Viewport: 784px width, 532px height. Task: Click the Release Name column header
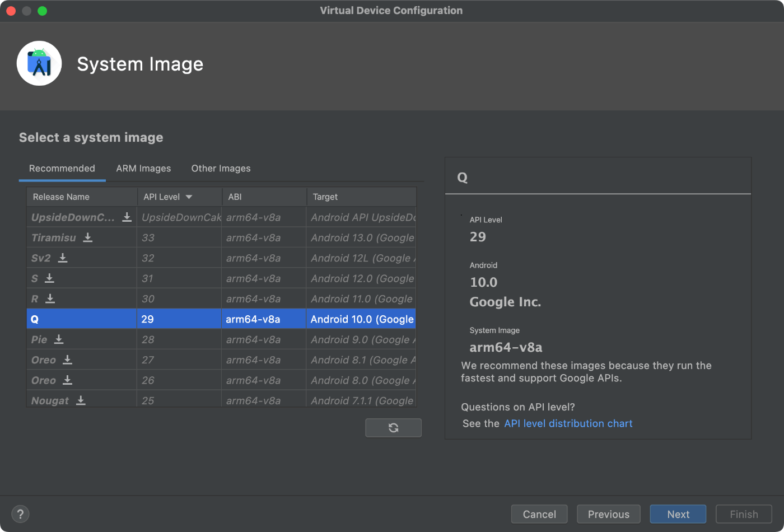point(82,197)
